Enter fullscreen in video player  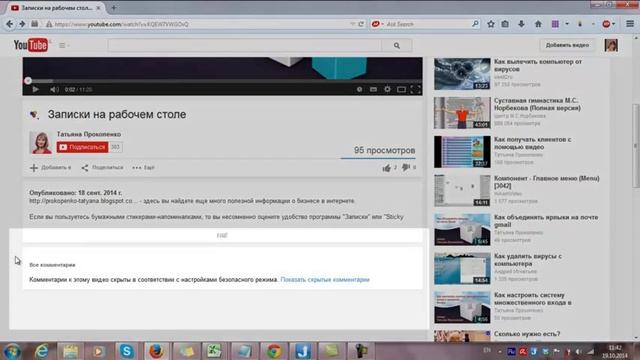415,89
